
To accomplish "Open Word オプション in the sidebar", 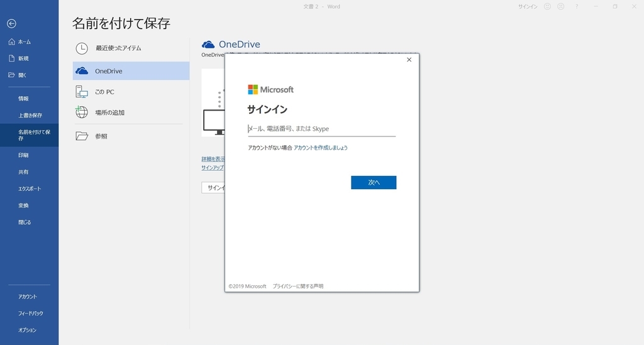I will point(29,330).
